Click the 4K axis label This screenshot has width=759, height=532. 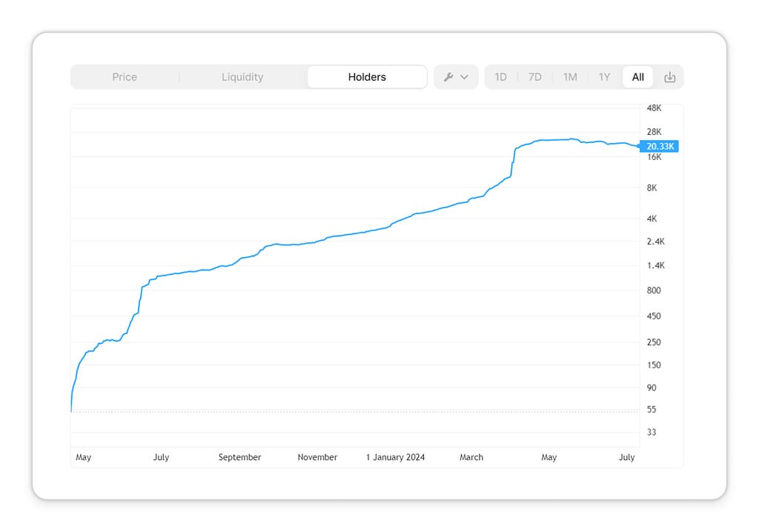pyautogui.click(x=652, y=219)
